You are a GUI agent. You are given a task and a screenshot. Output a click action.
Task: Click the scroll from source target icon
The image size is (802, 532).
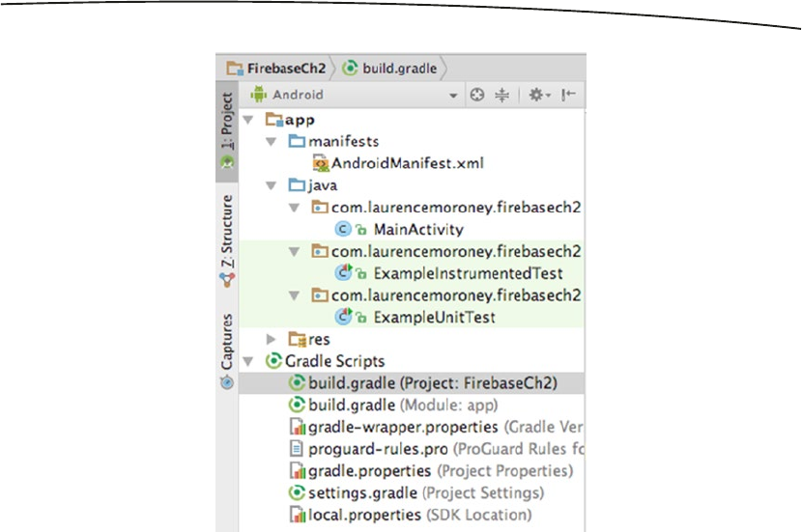click(477, 95)
